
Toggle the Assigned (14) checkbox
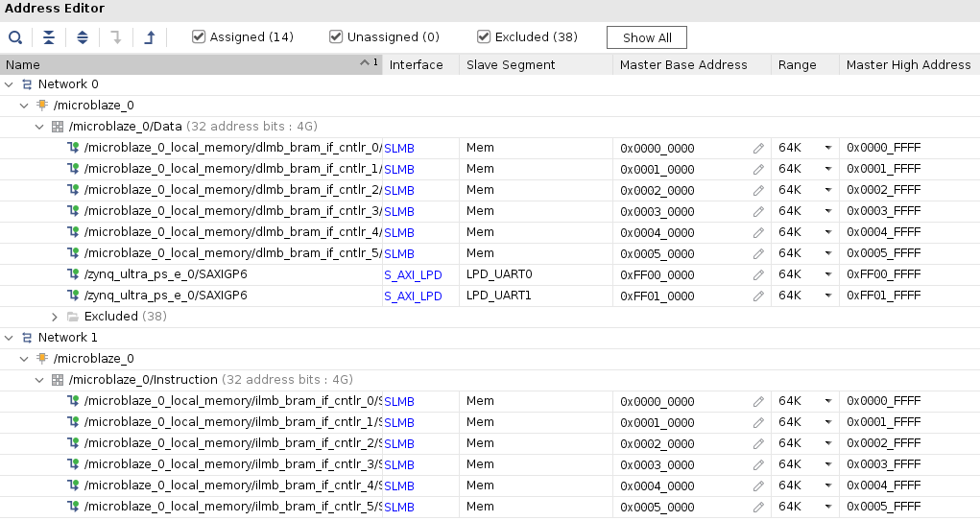[x=199, y=36]
